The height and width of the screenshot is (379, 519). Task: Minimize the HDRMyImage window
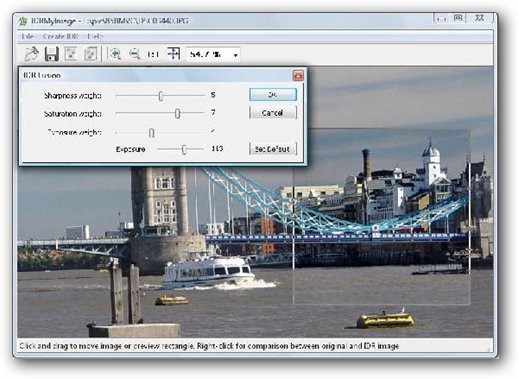pyautogui.click(x=442, y=18)
